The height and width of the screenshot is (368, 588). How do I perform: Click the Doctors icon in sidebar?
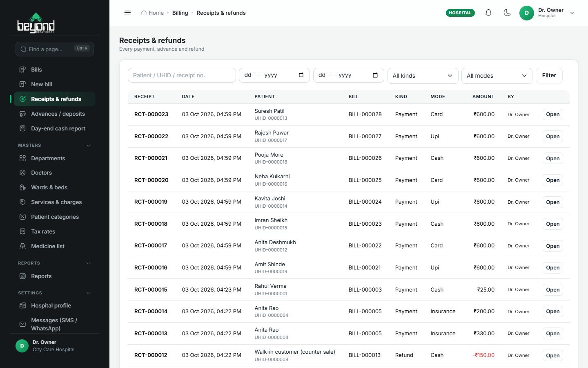(23, 173)
